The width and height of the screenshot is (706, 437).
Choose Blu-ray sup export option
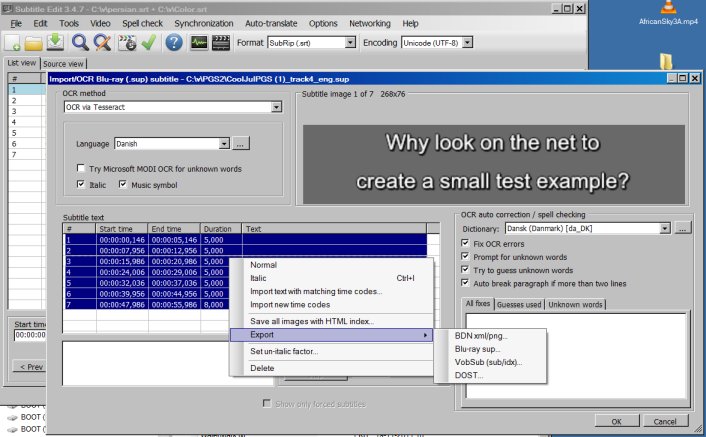(491, 349)
